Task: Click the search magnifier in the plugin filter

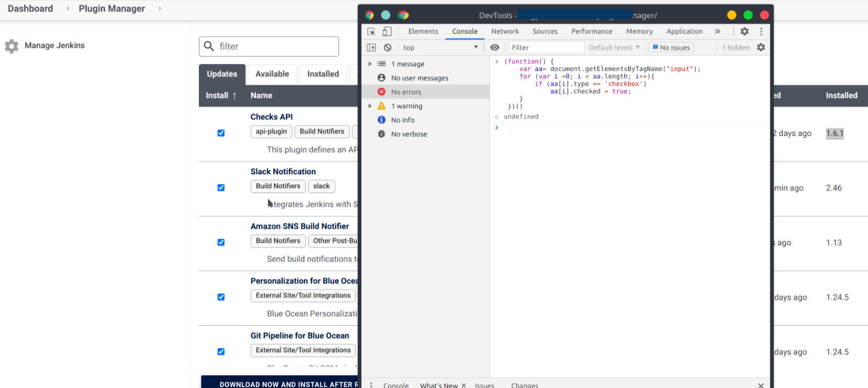Action: pyautogui.click(x=209, y=46)
